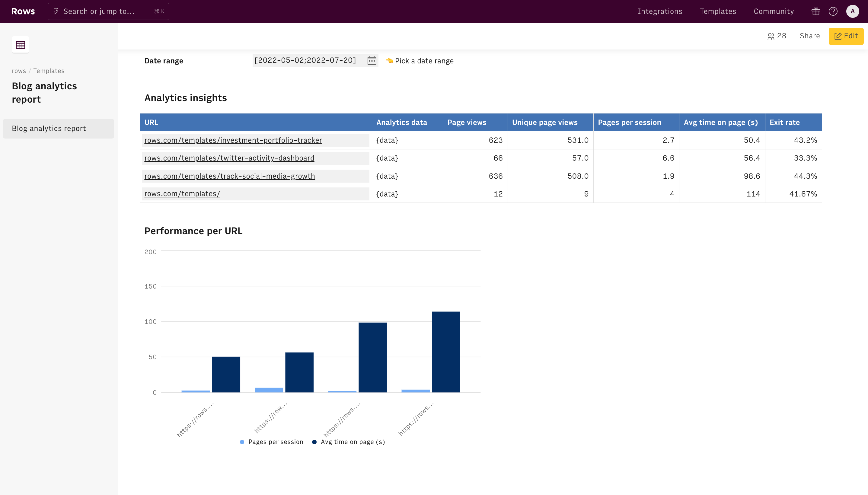Click the date range input field
The image size is (868, 495).
pyautogui.click(x=306, y=60)
